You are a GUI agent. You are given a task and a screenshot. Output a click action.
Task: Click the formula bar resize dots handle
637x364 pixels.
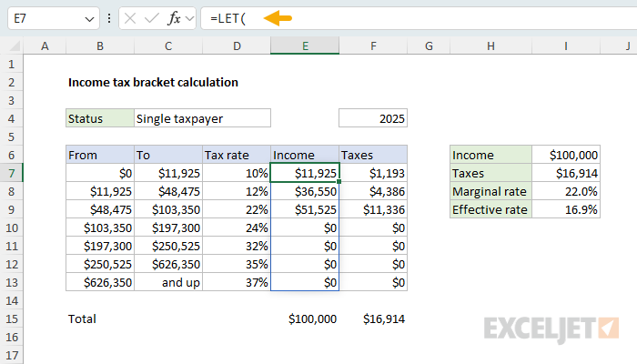pos(109,18)
